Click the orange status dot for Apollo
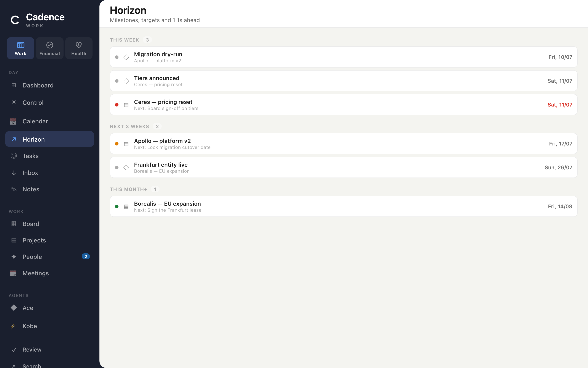This screenshot has height=368, width=588. tap(117, 144)
